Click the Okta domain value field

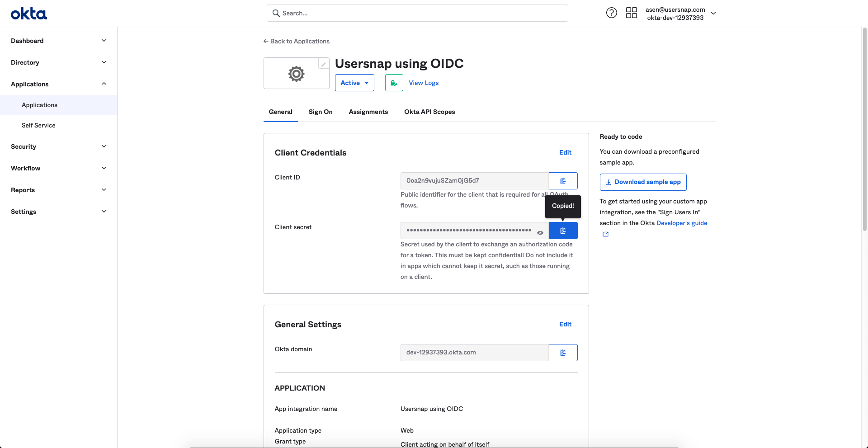(x=475, y=353)
